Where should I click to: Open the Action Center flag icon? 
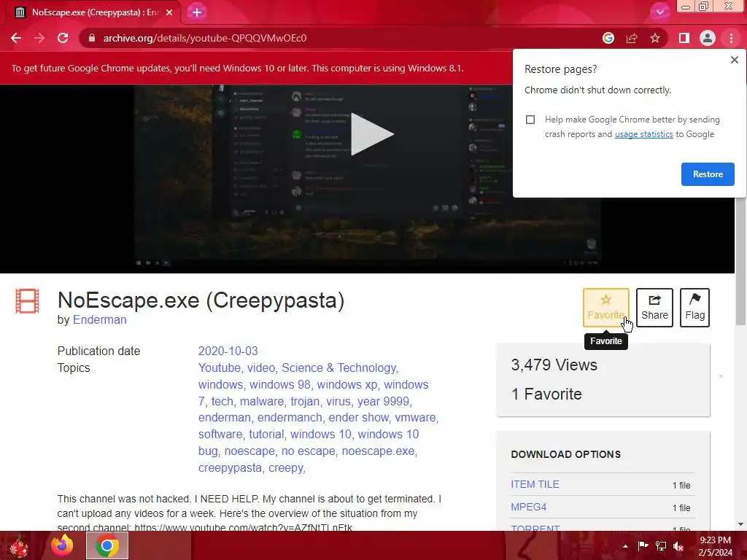(643, 546)
